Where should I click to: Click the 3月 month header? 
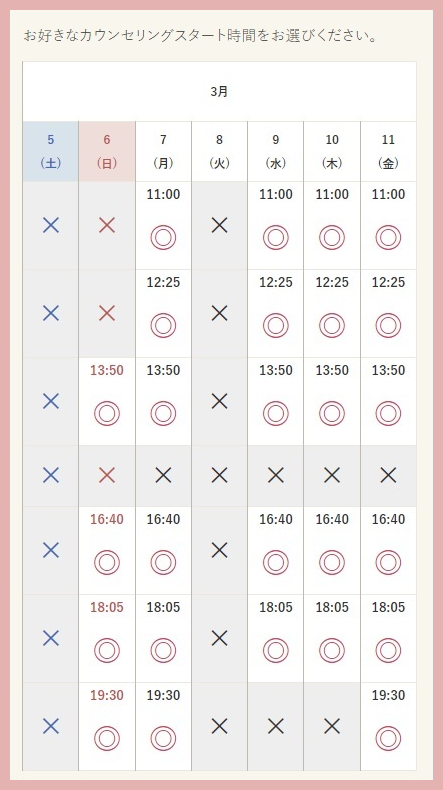[219, 92]
